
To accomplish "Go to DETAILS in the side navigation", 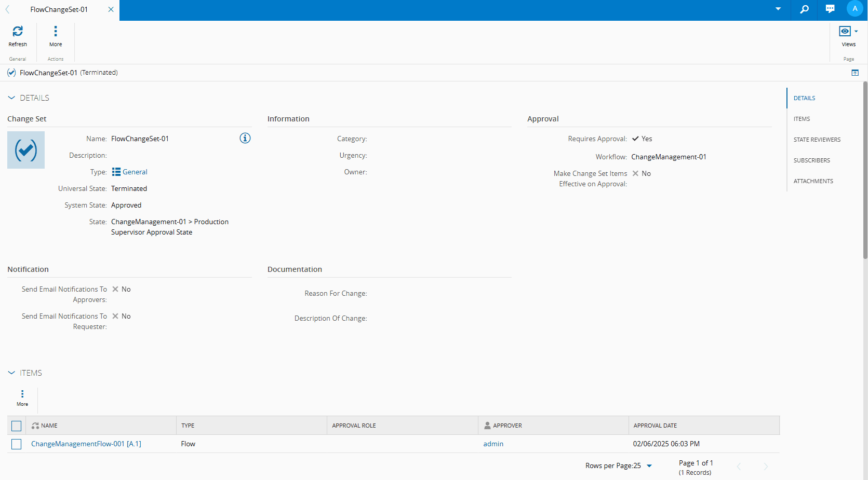I will 804,98.
